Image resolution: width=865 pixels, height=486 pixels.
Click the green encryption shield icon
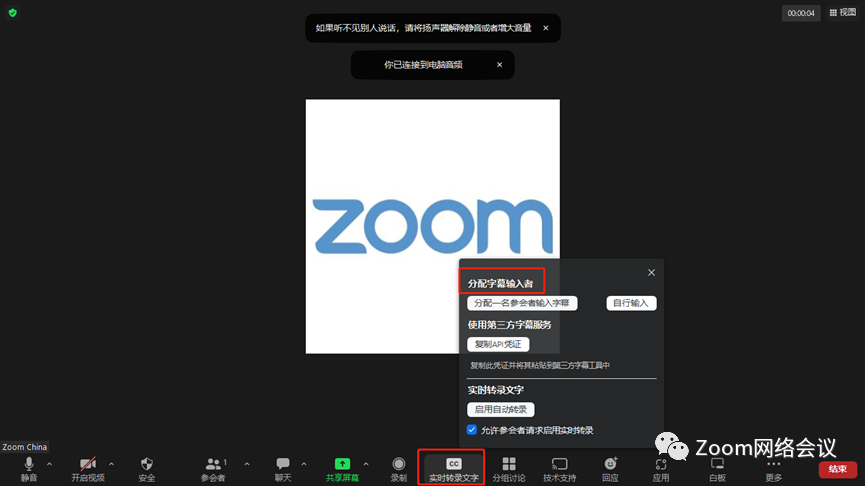click(13, 13)
